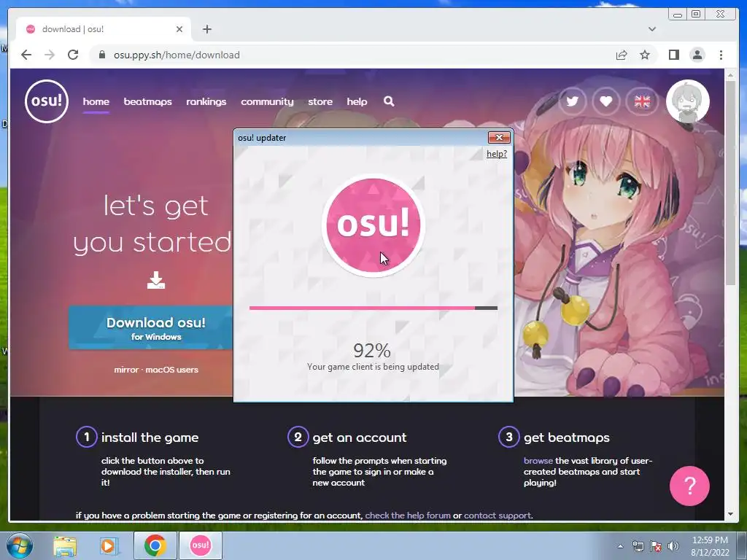Switch to Chrome in the taskbar
Viewport: 747px width, 560px height.
click(155, 545)
